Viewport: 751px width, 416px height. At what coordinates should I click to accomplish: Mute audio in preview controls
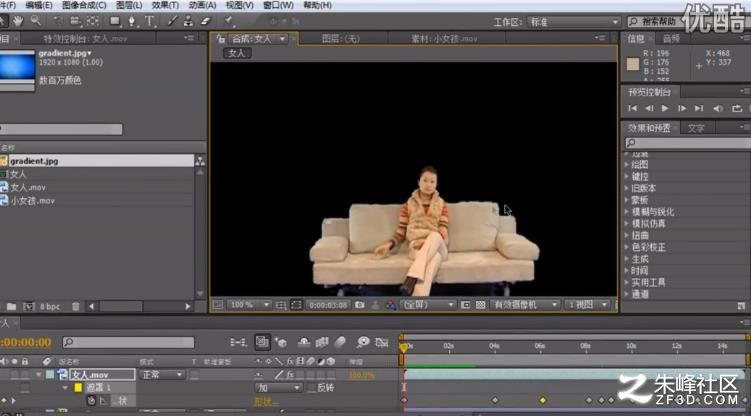pyautogui.click(x=718, y=109)
